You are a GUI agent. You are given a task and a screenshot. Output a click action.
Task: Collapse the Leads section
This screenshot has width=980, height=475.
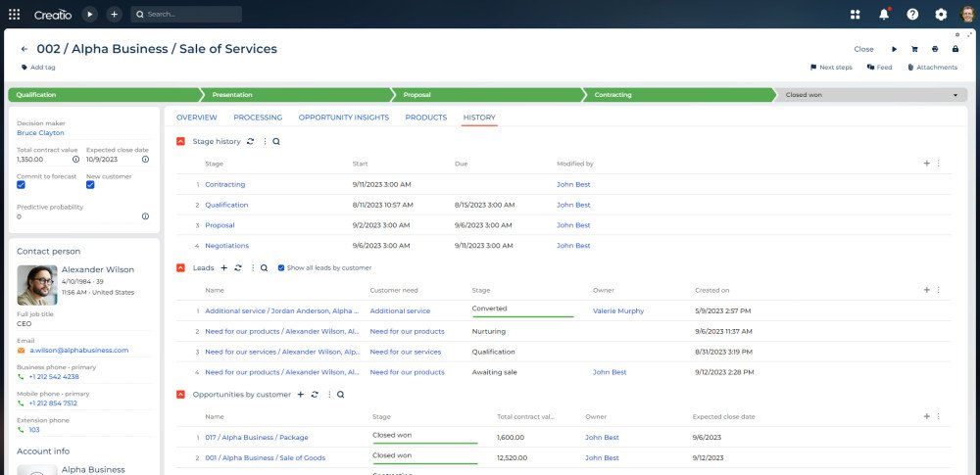[180, 267]
